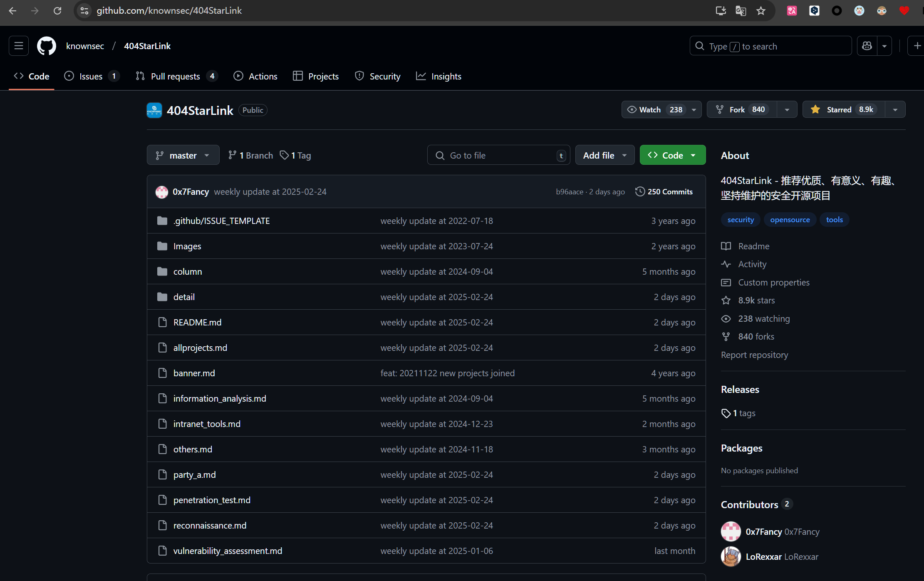This screenshot has width=924, height=581.
Task: Switch to the Pull requests tab
Action: click(x=175, y=76)
